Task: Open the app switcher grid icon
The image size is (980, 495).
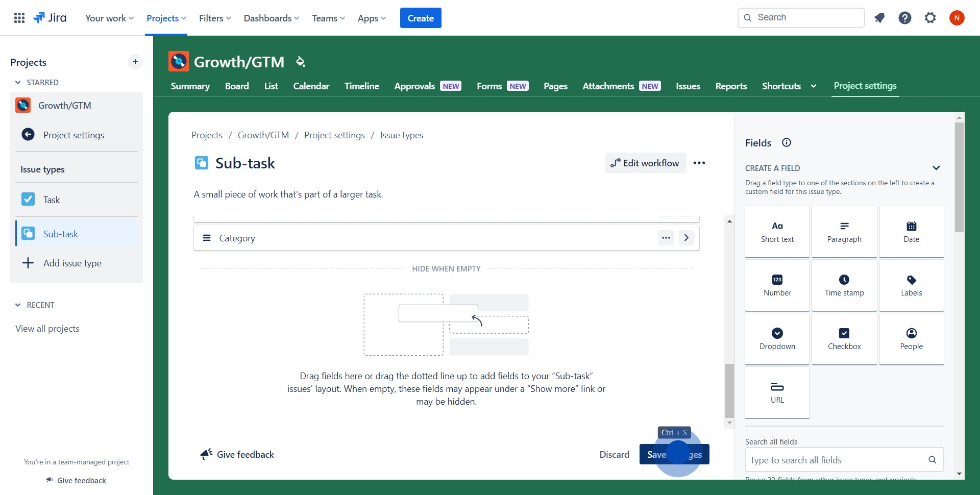Action: tap(19, 18)
